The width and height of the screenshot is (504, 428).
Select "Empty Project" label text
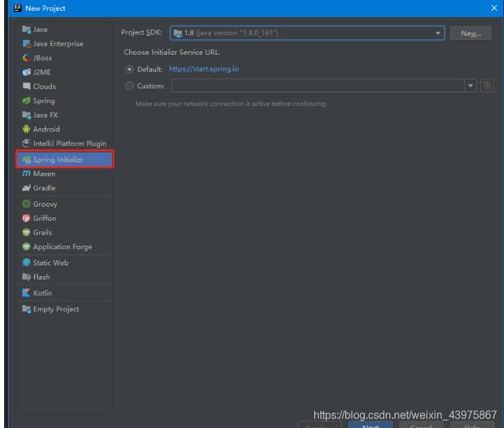point(56,309)
